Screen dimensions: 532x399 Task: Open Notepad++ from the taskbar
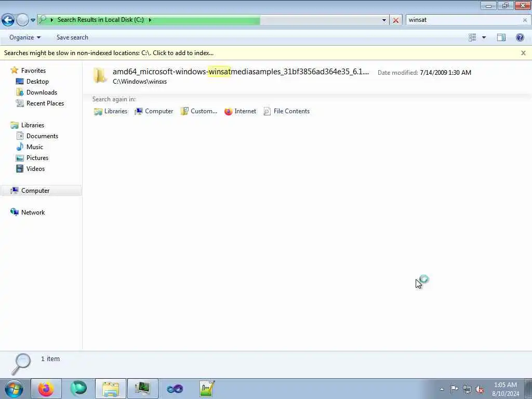point(207,389)
